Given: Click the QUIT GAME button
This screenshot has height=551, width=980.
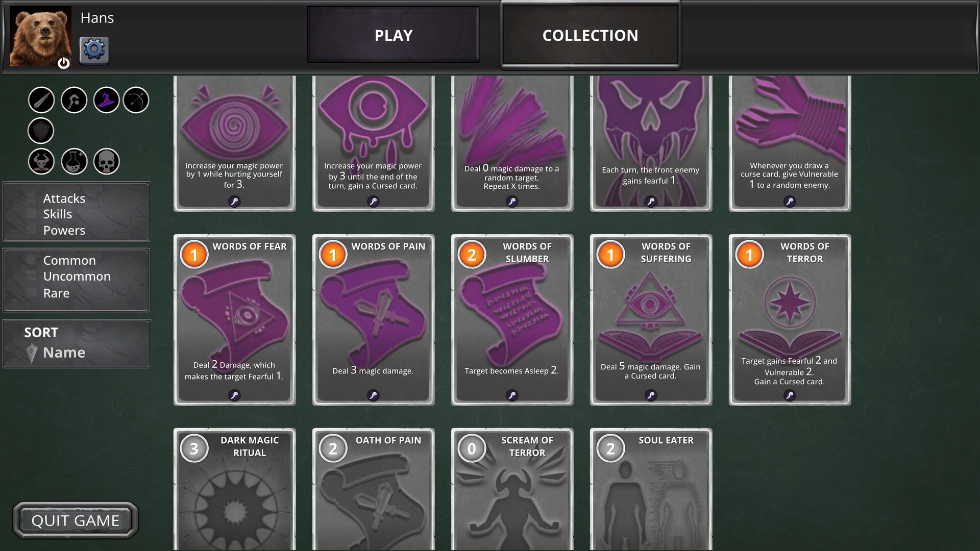Looking at the screenshot, I should click(76, 520).
